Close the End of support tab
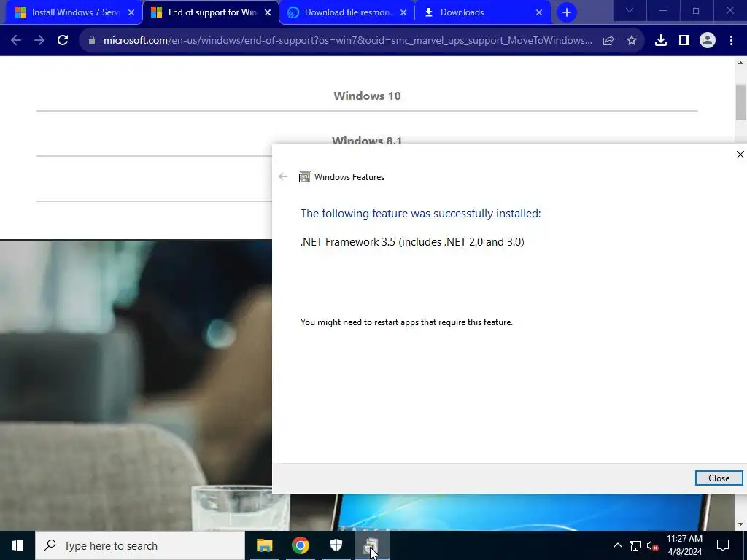The height and width of the screenshot is (560, 747). pos(268,12)
